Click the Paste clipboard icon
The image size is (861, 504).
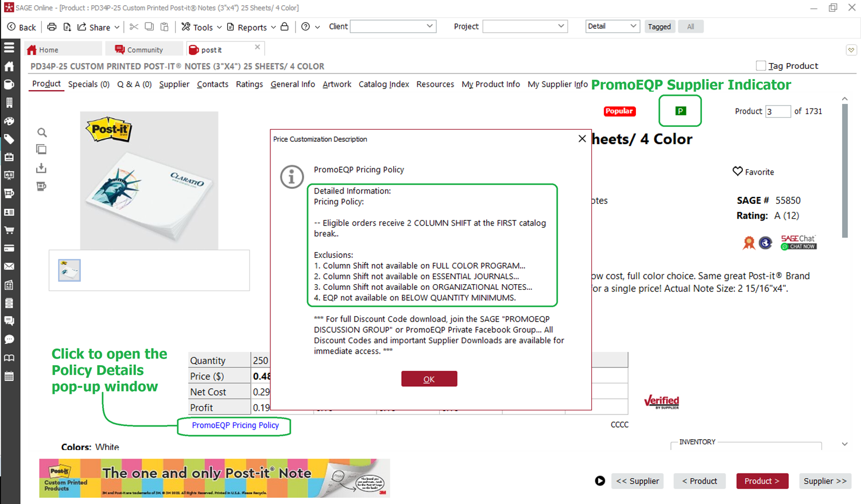coord(165,27)
